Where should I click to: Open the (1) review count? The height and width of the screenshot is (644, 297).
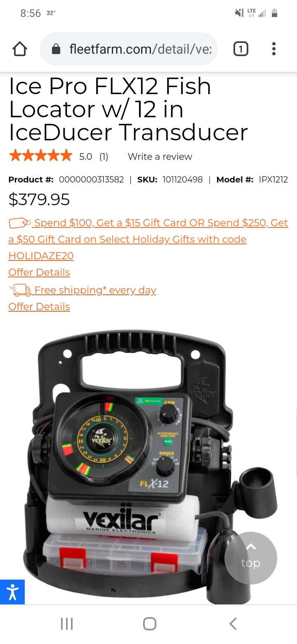pyautogui.click(x=104, y=156)
